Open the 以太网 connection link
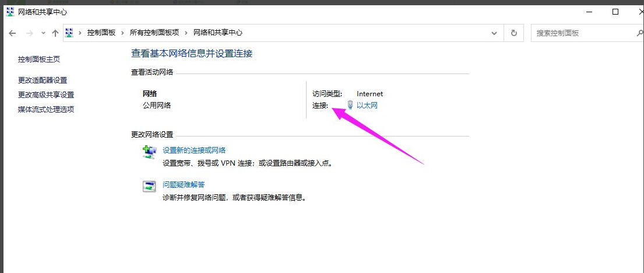644x273 pixels. 367,106
